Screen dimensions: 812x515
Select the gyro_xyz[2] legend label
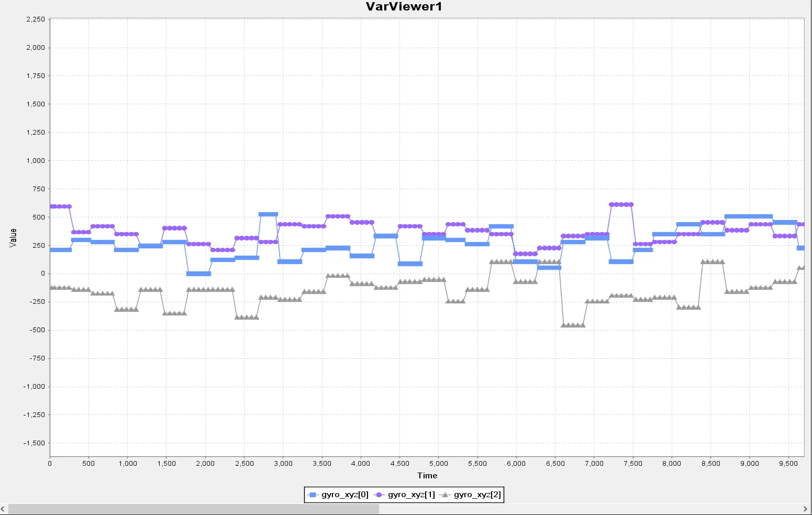[477, 495]
